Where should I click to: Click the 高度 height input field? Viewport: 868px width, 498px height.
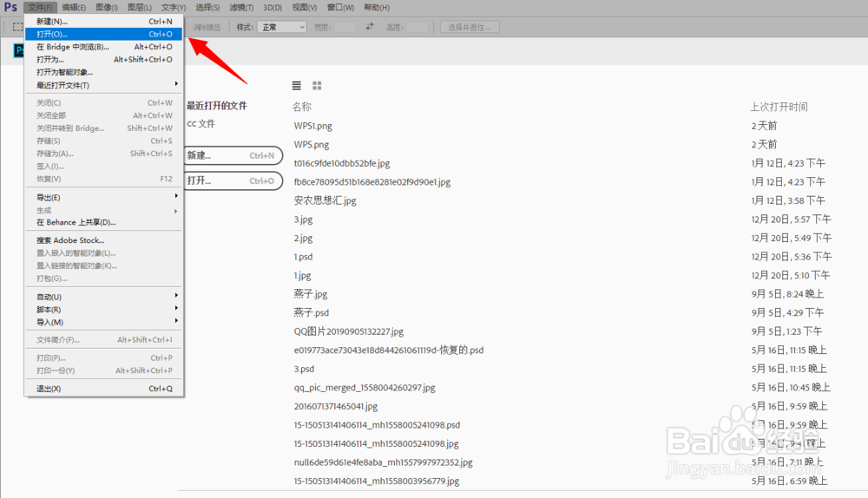pyautogui.click(x=417, y=27)
